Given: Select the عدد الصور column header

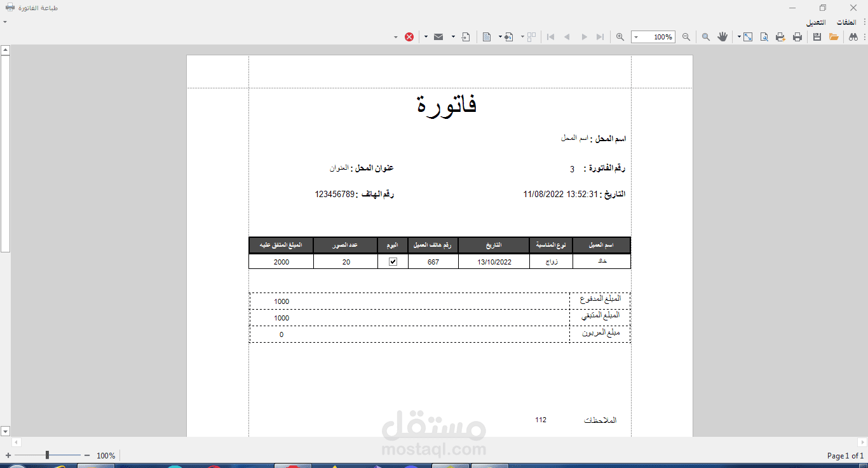Looking at the screenshot, I should [x=346, y=245].
